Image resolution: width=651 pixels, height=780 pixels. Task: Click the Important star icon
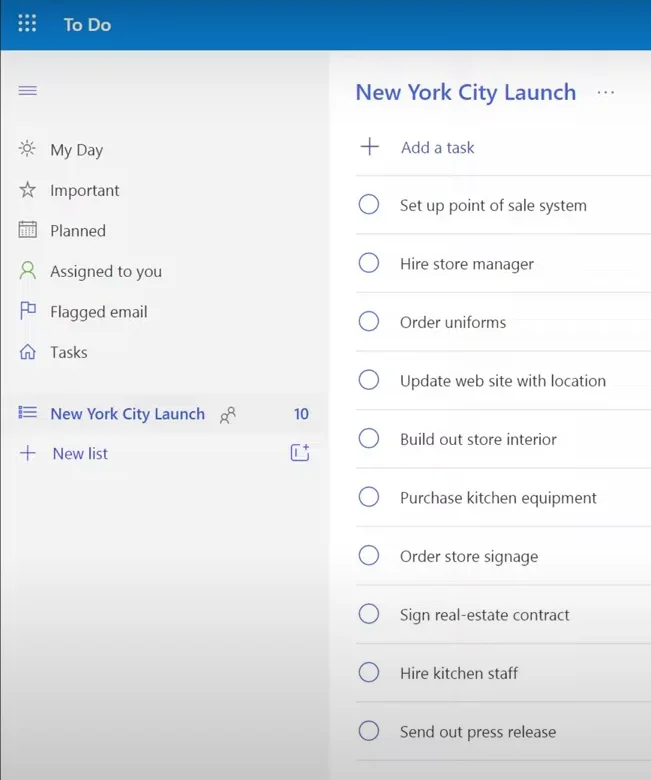[x=27, y=190]
